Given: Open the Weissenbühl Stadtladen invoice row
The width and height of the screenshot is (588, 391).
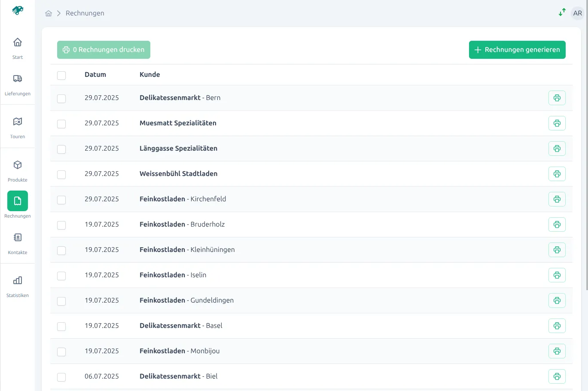Looking at the screenshot, I should point(178,174).
